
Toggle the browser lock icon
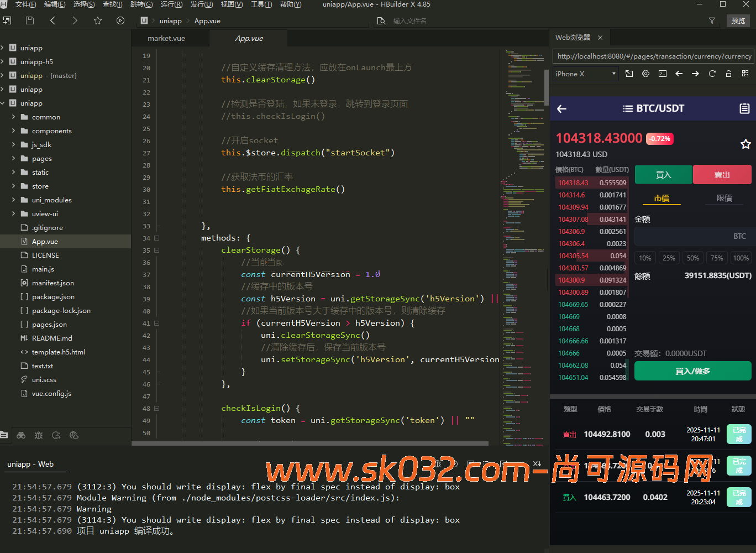(728, 74)
